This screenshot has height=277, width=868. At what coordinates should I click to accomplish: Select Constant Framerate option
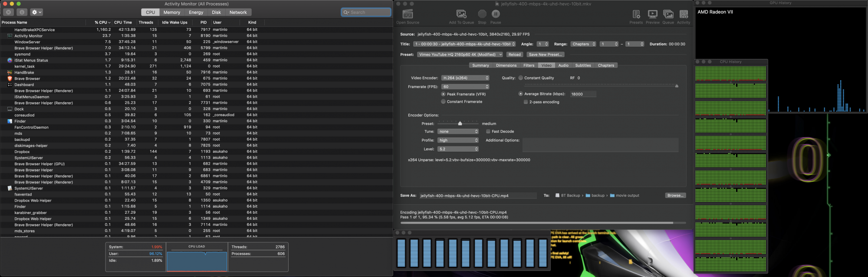tap(443, 101)
